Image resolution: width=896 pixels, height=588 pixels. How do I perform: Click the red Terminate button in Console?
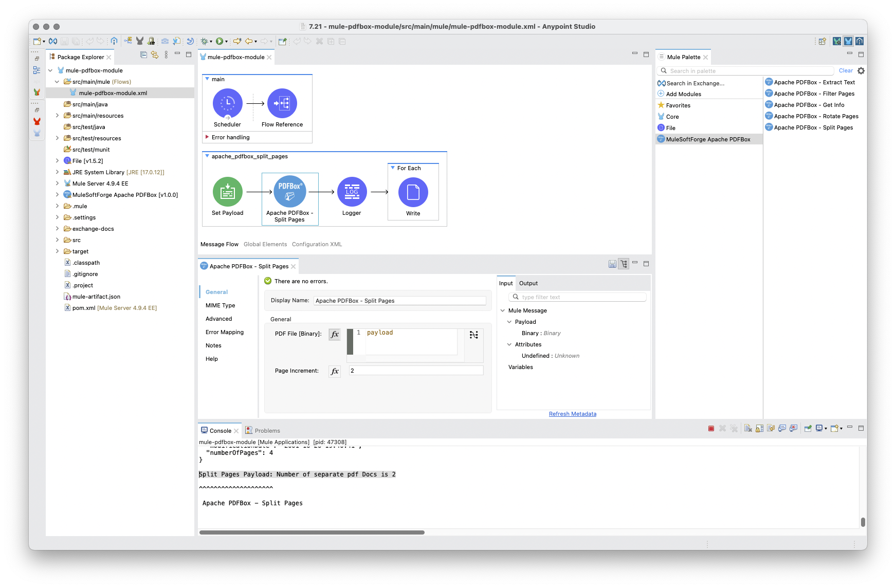pos(711,428)
